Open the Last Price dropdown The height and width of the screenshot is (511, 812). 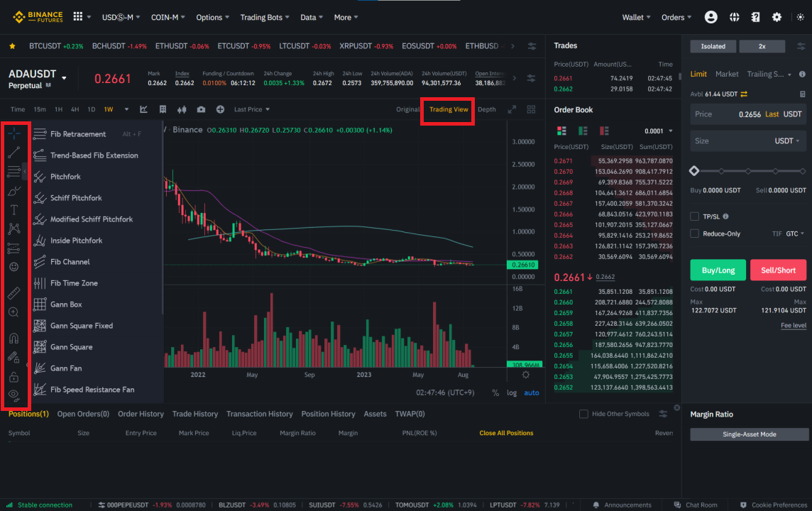tap(252, 109)
